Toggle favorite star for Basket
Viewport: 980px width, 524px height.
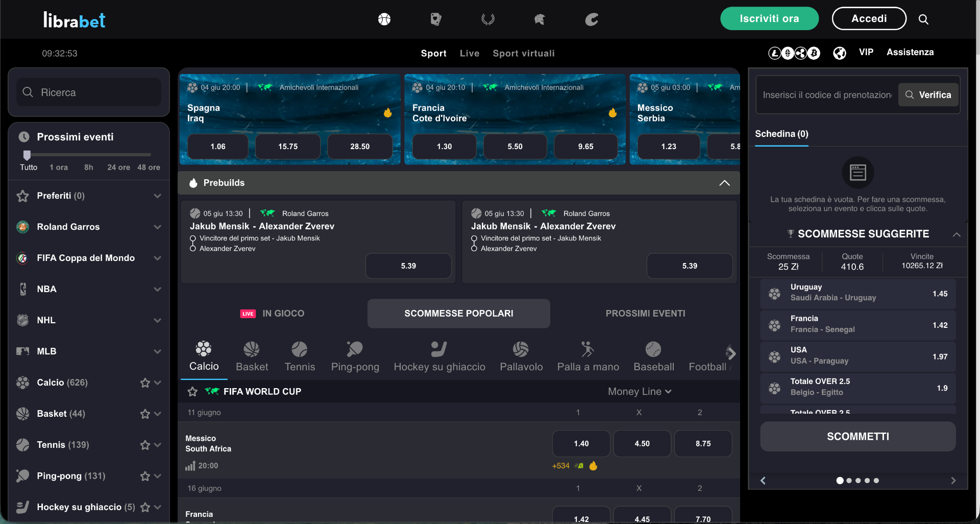point(145,414)
